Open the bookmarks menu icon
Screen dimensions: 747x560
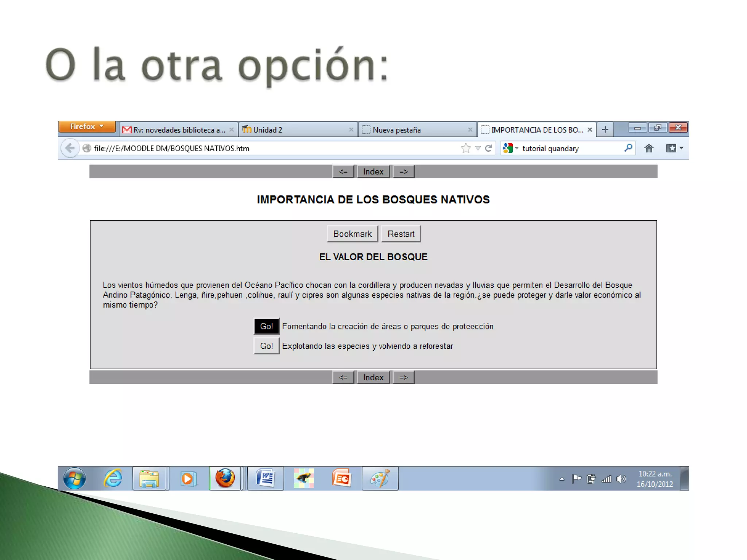coord(674,148)
